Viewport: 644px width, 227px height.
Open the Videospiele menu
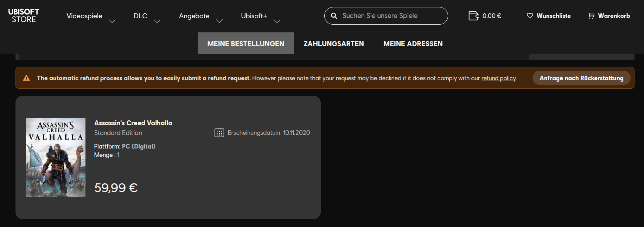[x=84, y=16]
